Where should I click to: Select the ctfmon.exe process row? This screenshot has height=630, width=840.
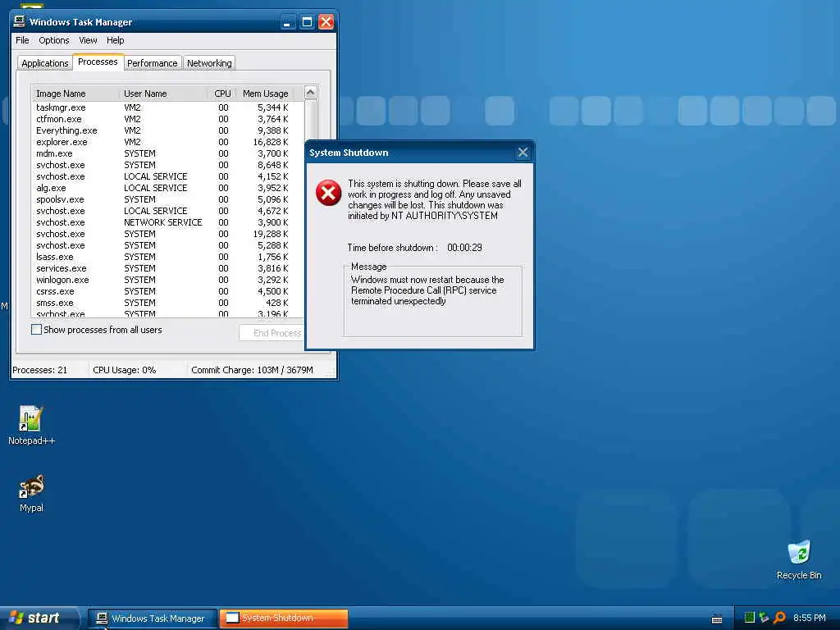[x=167, y=119]
